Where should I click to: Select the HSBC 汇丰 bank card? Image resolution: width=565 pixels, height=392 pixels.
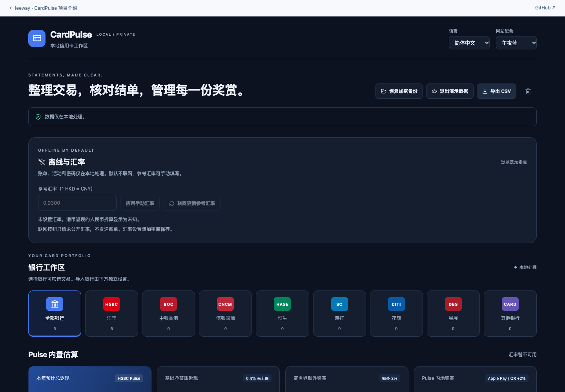click(111, 314)
